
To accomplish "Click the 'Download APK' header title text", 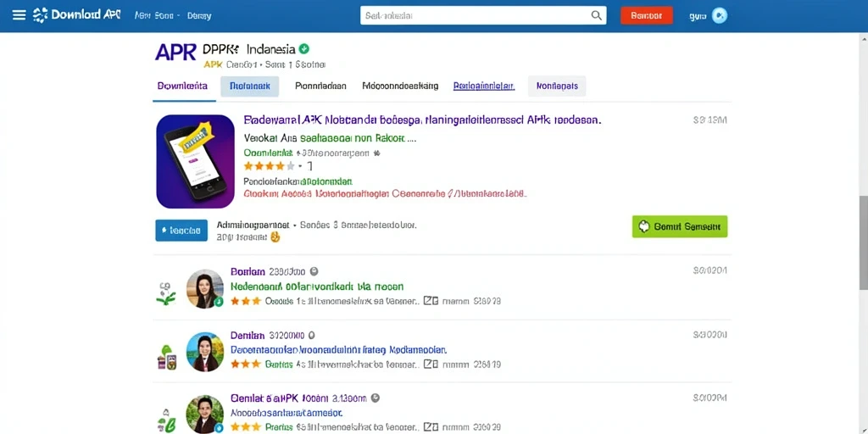I will [86, 15].
